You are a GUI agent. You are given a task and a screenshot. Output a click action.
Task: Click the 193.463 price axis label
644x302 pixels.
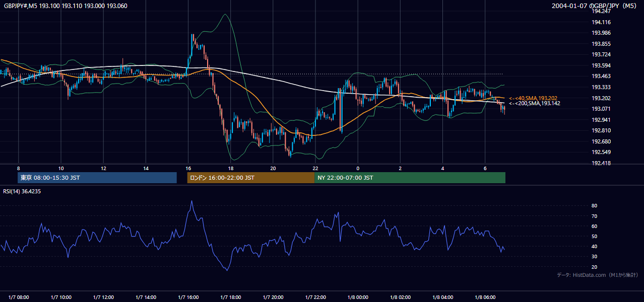(x=601, y=77)
